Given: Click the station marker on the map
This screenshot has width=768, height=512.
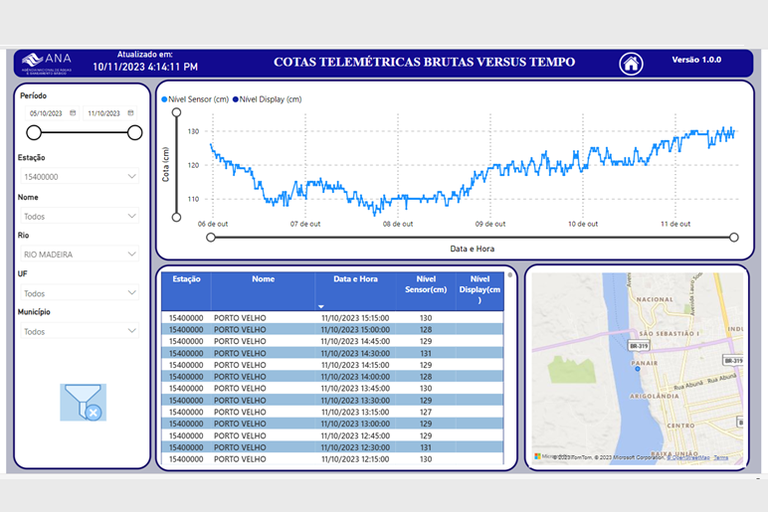Looking at the screenshot, I should click(x=636, y=367).
